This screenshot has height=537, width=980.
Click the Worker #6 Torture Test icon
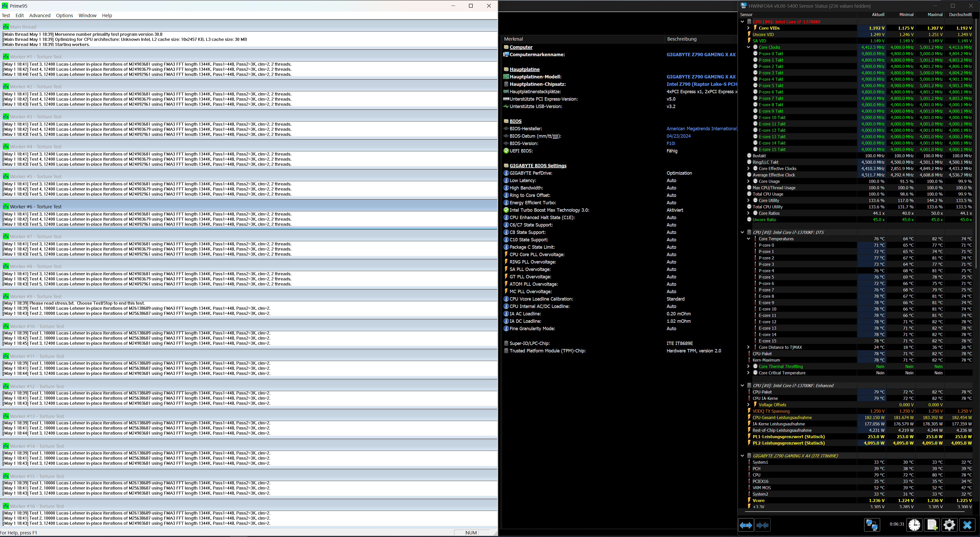point(6,207)
